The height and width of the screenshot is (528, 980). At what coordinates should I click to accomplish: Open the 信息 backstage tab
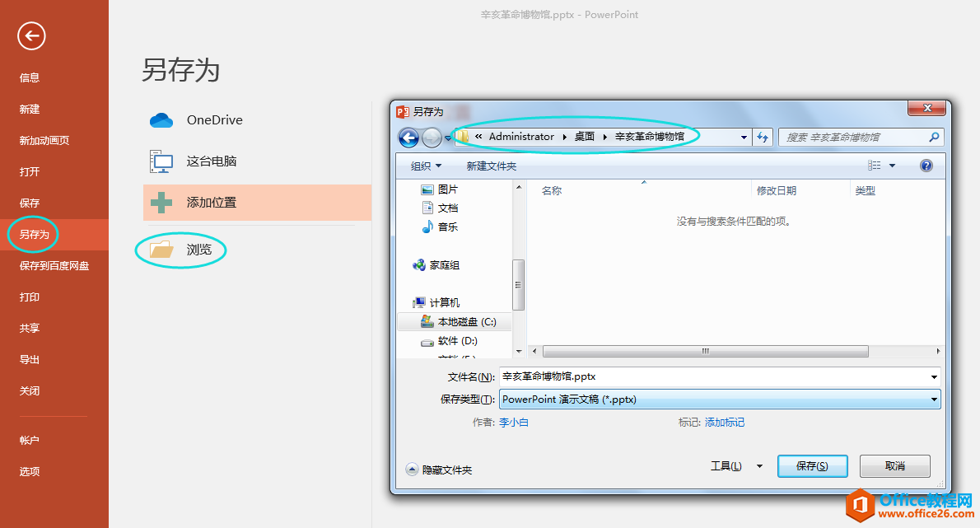[30, 77]
